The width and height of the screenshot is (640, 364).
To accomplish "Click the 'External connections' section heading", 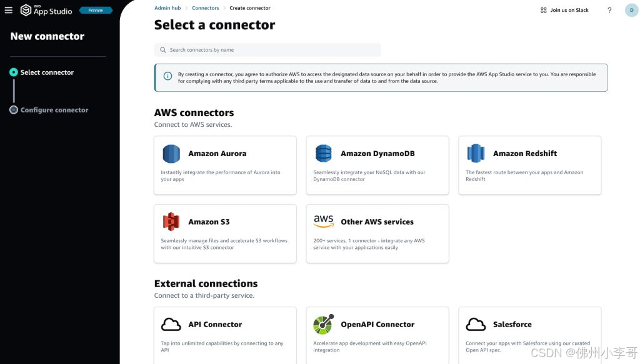I will [x=206, y=283].
